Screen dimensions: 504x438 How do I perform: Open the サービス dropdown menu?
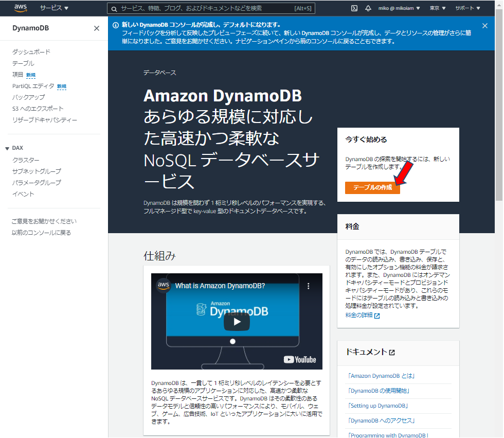point(54,8)
